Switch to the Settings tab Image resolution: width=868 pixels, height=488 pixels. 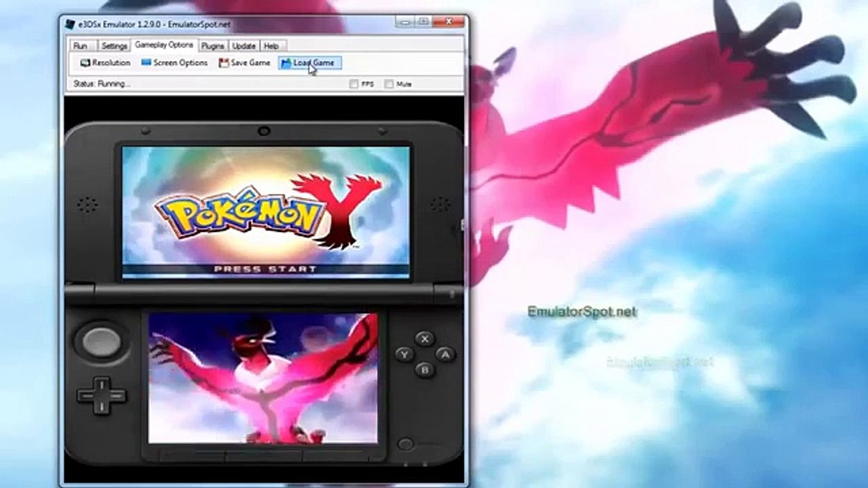114,46
